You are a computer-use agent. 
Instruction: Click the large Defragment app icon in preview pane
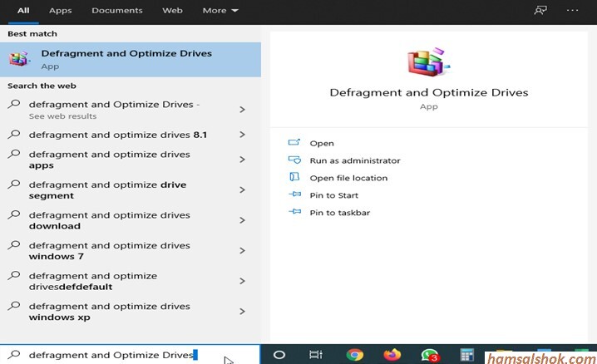[429, 61]
